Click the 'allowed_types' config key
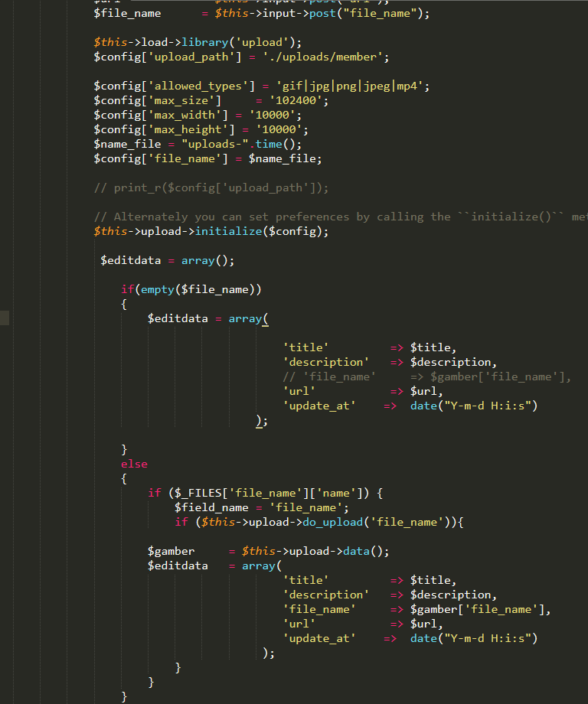This screenshot has height=704, width=588. [201, 86]
